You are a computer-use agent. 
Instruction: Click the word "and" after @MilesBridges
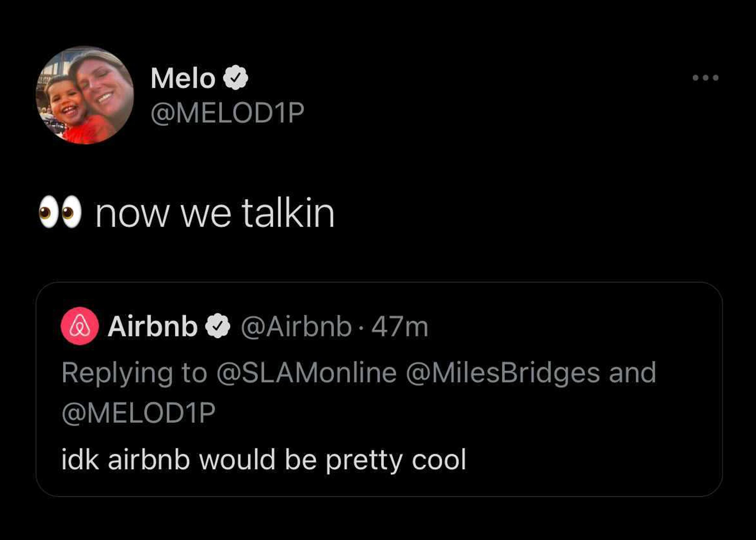632,373
